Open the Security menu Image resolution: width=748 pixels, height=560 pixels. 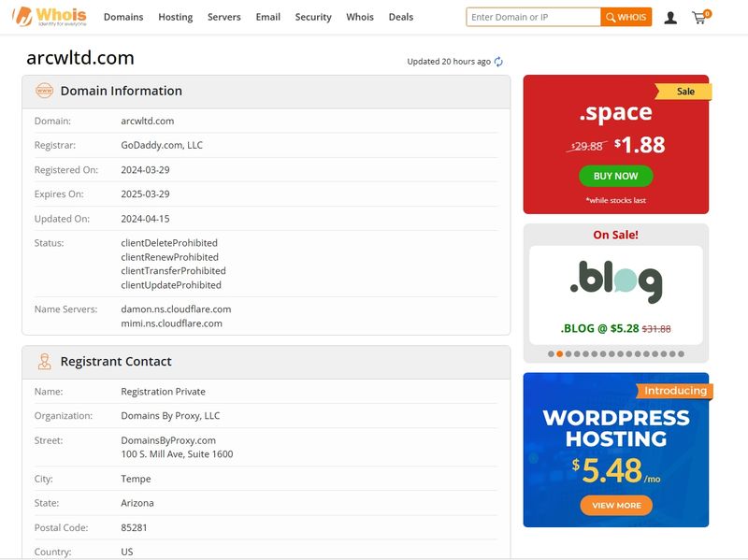click(x=313, y=17)
